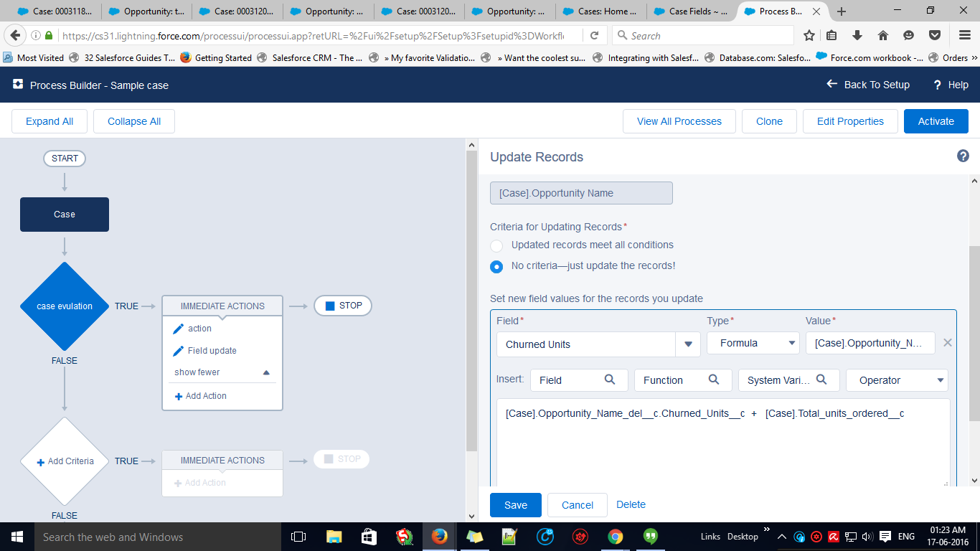The width and height of the screenshot is (980, 551).
Task: Close the Process Builder browser tab
Action: tap(818, 11)
